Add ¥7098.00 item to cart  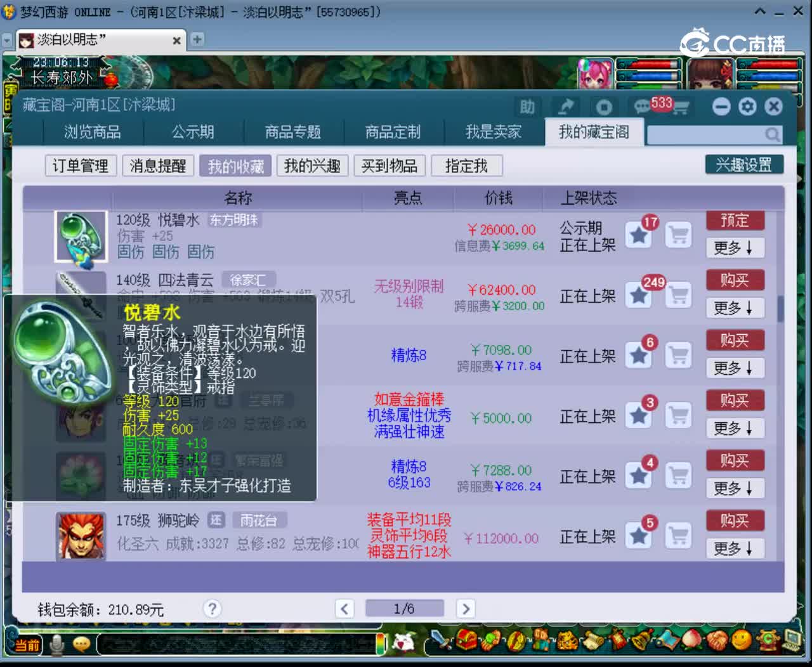coord(678,356)
